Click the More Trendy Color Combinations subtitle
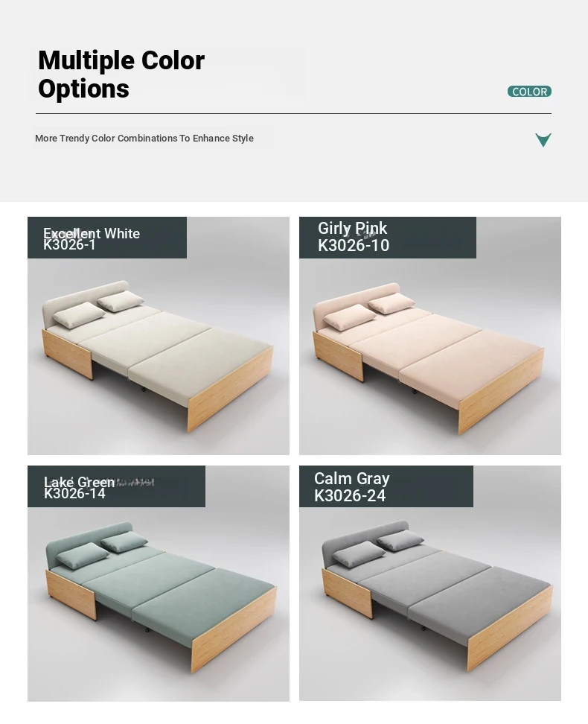Image resolution: width=588 pixels, height=724 pixels. click(x=144, y=138)
